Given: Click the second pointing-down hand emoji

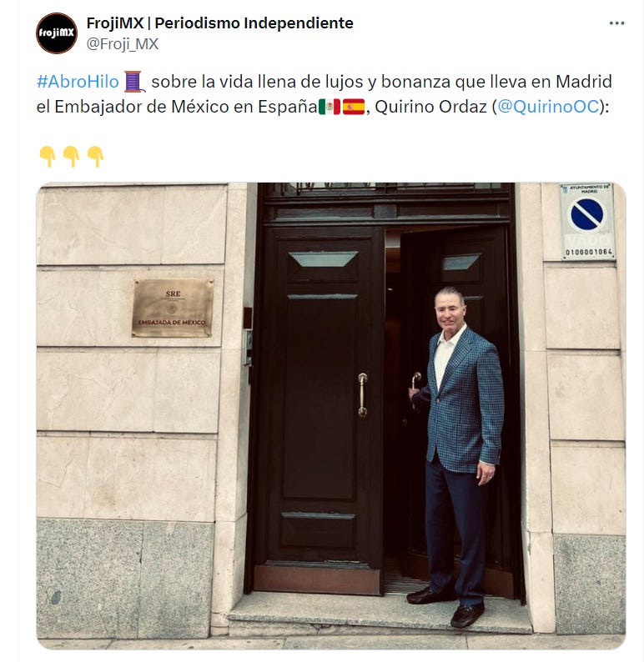Looking at the screenshot, I should [x=71, y=157].
